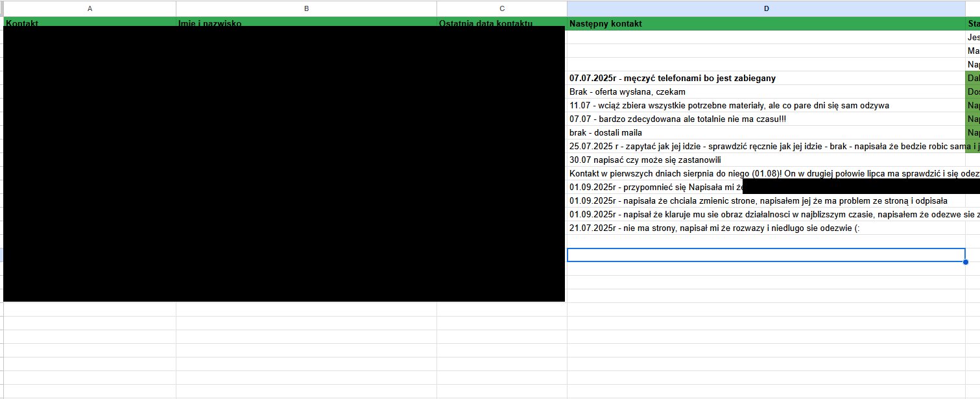Click the "Ostatnia data kontaktu" header cell
980x399 pixels.
click(x=486, y=23)
